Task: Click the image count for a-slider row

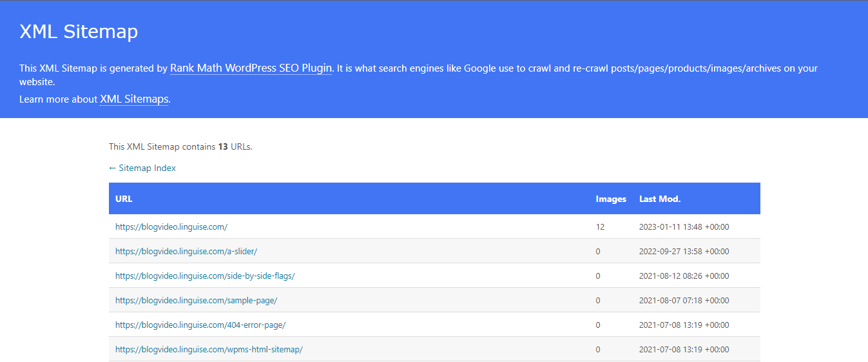Action: (598, 252)
